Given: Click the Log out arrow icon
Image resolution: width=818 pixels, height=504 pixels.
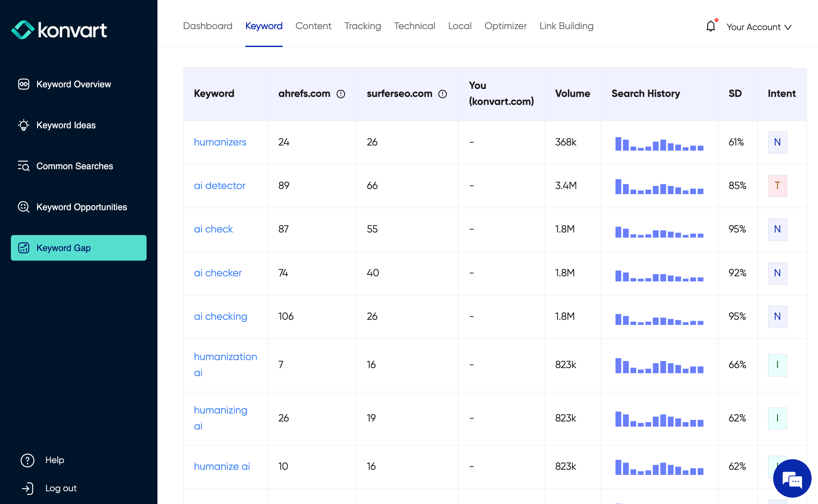Looking at the screenshot, I should pyautogui.click(x=27, y=488).
